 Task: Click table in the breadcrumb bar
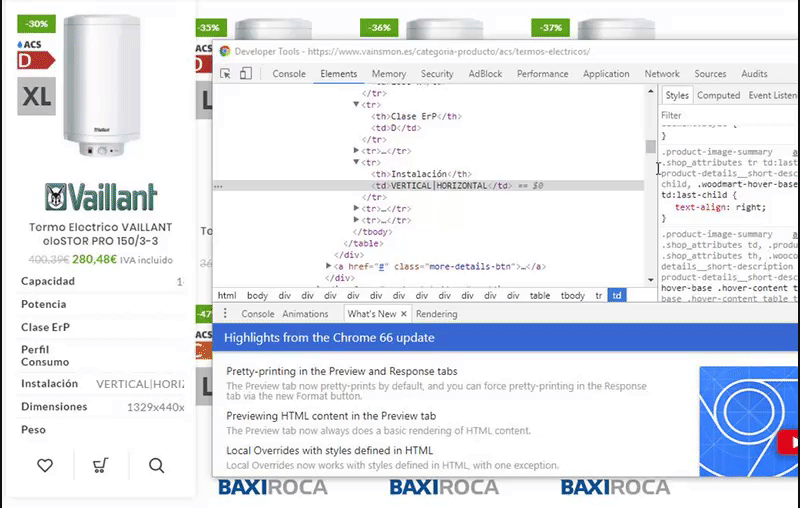(x=540, y=295)
